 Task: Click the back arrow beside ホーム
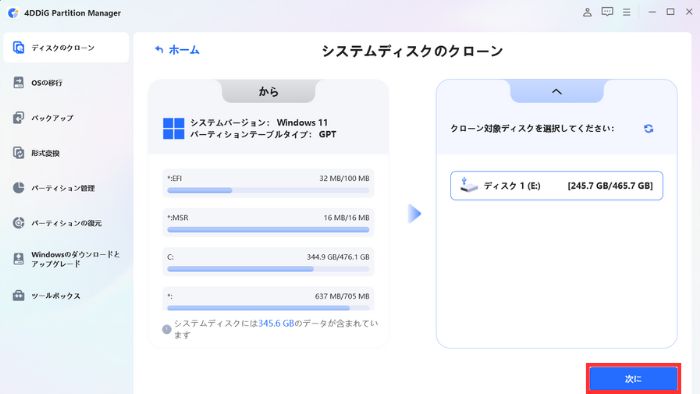pyautogui.click(x=159, y=50)
